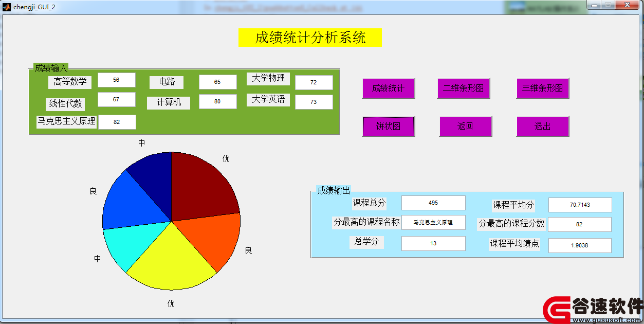Image resolution: width=644 pixels, height=324 pixels.
Task: Maximize the chengji_GUI_2 window
Action: tap(608, 5)
